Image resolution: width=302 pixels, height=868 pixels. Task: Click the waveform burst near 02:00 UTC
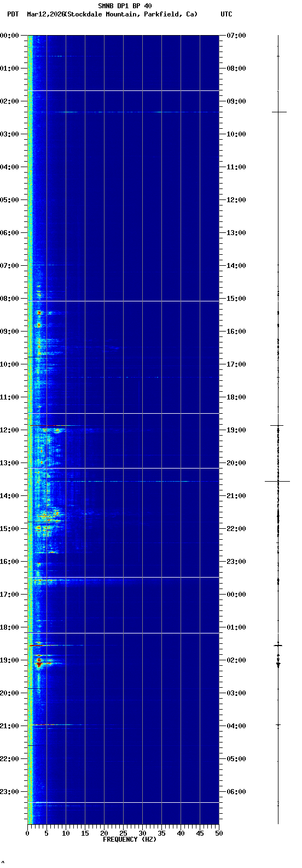pos(278,664)
